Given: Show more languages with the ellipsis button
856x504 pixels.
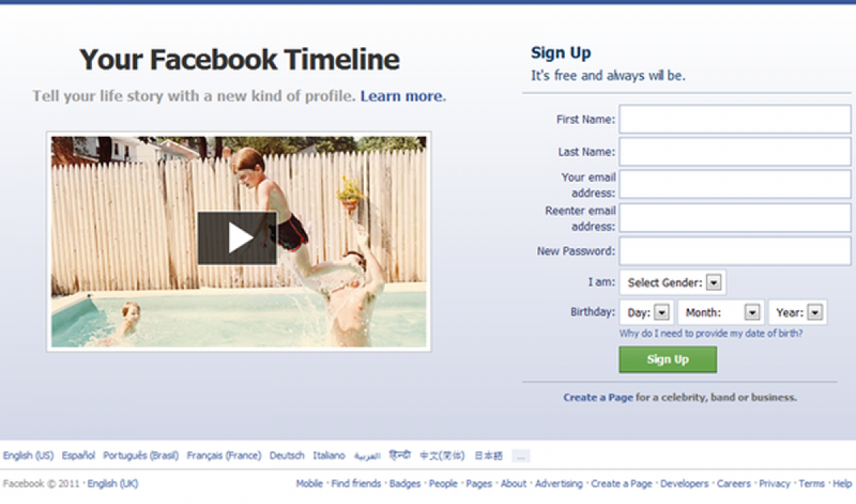Looking at the screenshot, I should pos(521,456).
